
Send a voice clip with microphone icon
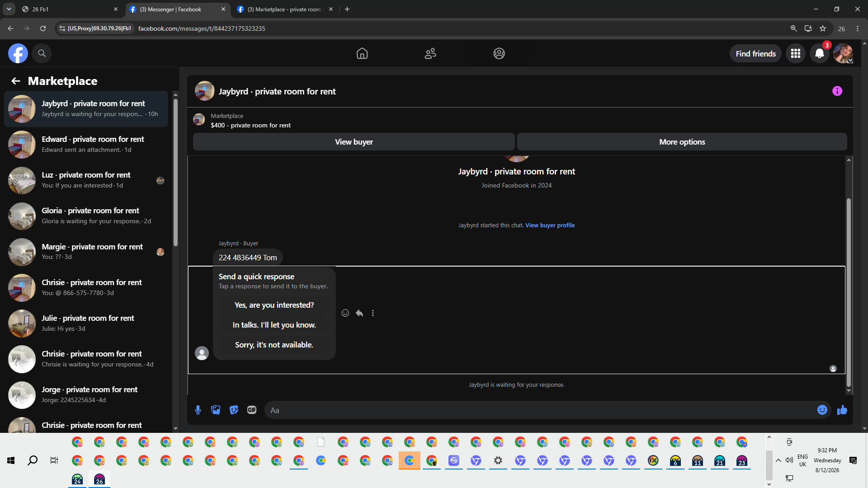pos(198,410)
